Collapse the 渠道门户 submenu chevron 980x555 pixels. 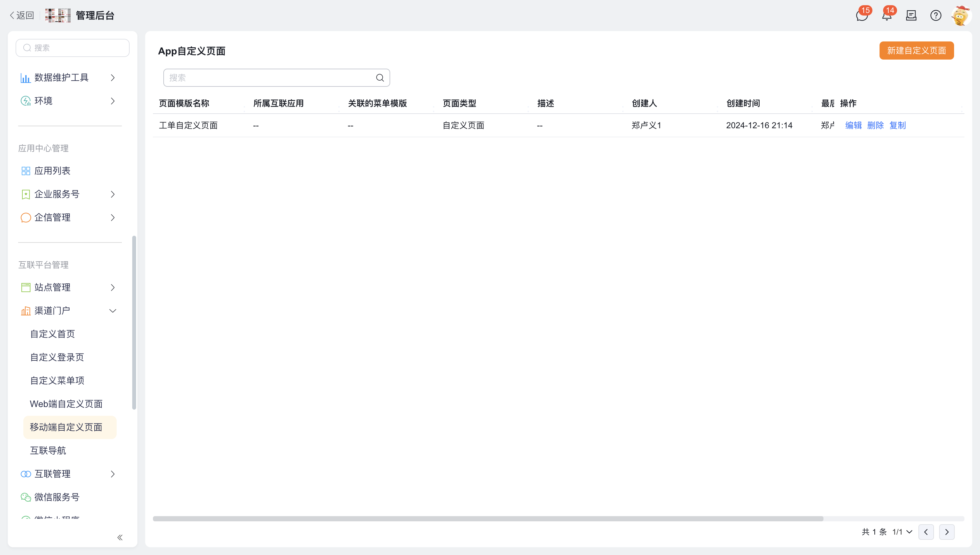click(x=112, y=311)
